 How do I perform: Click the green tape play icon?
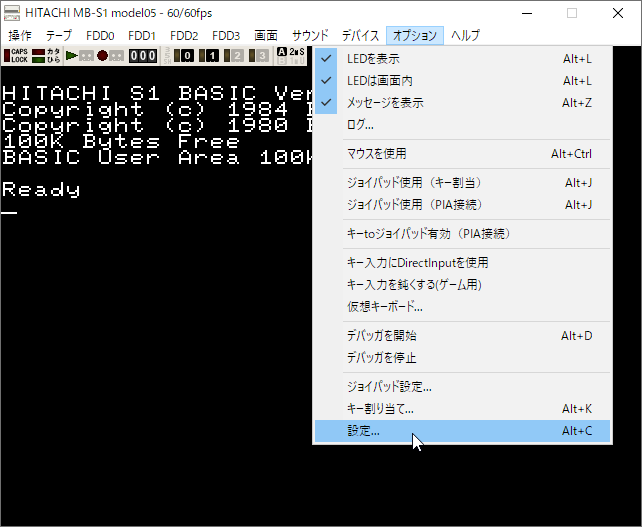[x=72, y=56]
